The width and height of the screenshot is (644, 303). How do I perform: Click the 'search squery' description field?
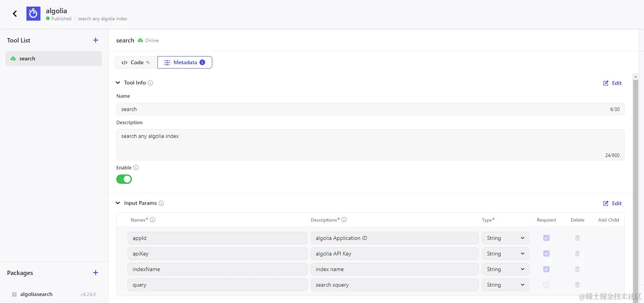click(395, 285)
